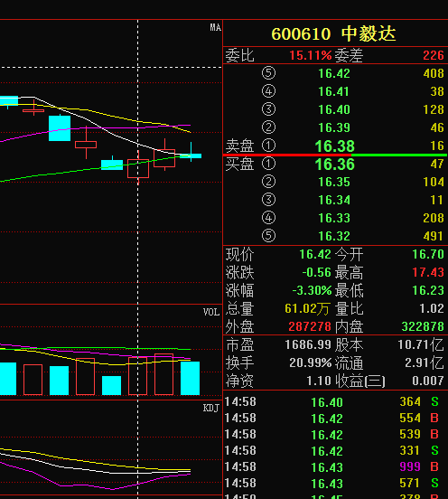Image resolution: width=448 pixels, height=499 pixels.
Task: Click the 最高 17.43 value
Action: pyautogui.click(x=428, y=272)
